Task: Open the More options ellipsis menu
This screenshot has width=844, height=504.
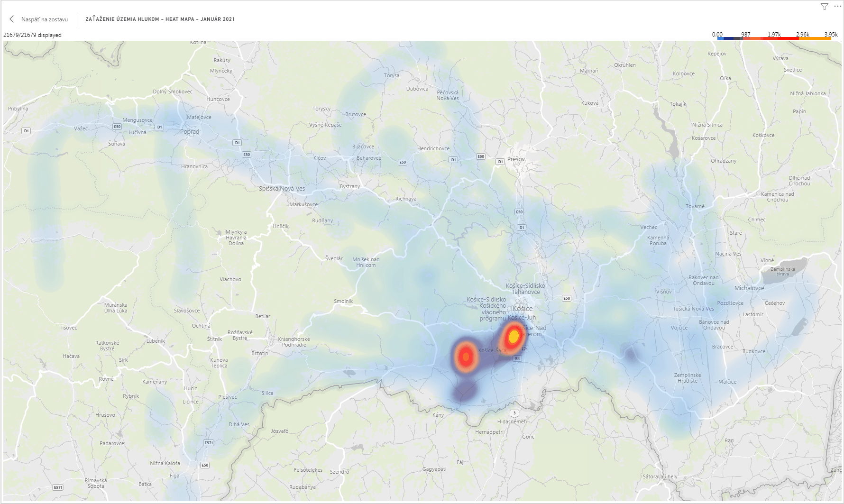Action: tap(837, 7)
